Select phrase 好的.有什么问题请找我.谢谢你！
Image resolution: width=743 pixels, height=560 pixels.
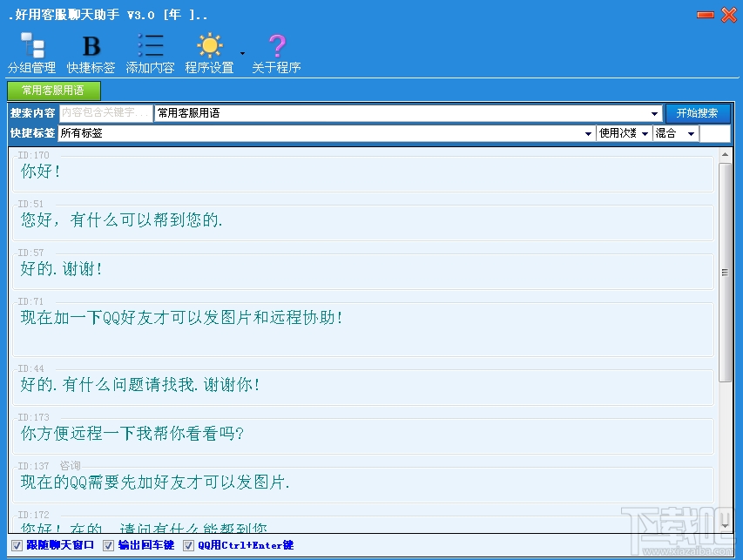pyautogui.click(x=363, y=386)
